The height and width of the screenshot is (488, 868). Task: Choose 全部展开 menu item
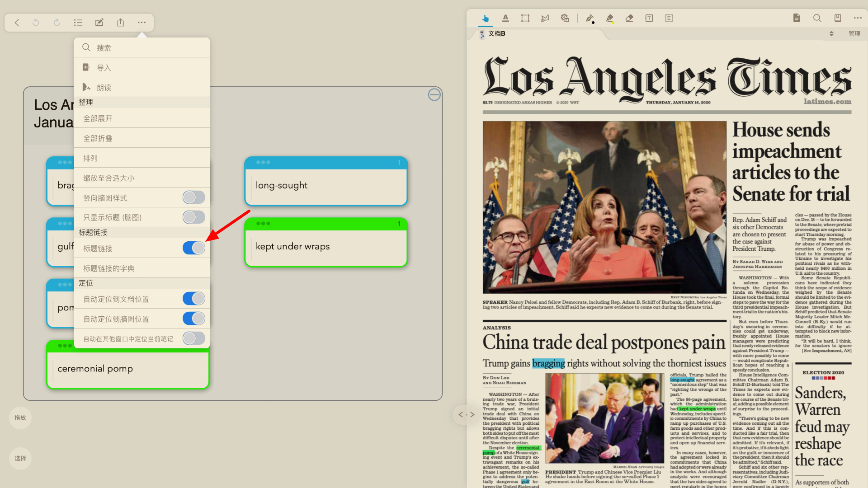142,118
